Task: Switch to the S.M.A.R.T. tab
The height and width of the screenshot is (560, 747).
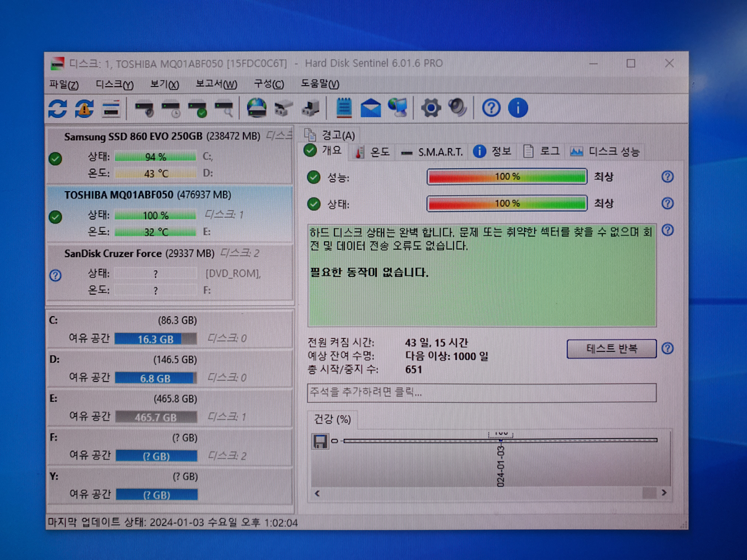Action: coord(432,152)
